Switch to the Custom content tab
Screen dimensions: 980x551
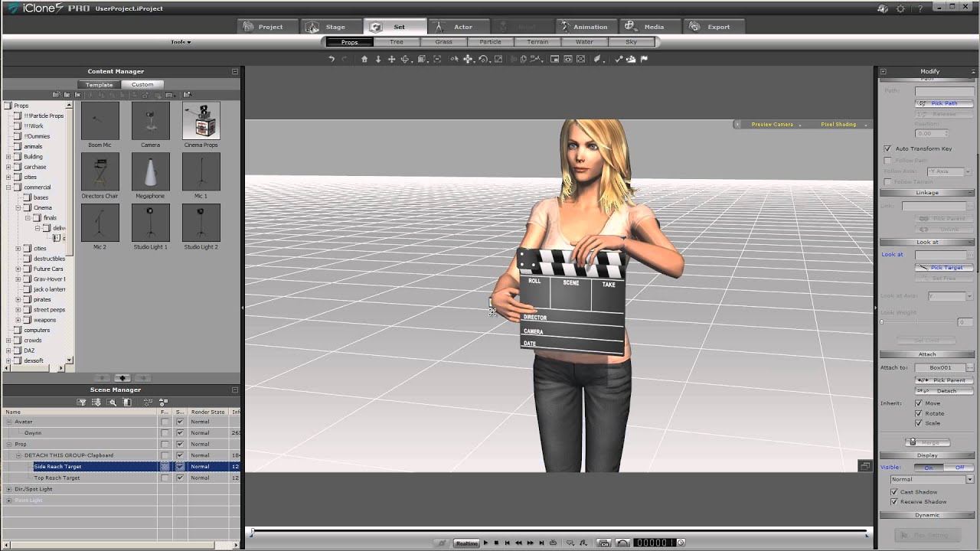(142, 84)
